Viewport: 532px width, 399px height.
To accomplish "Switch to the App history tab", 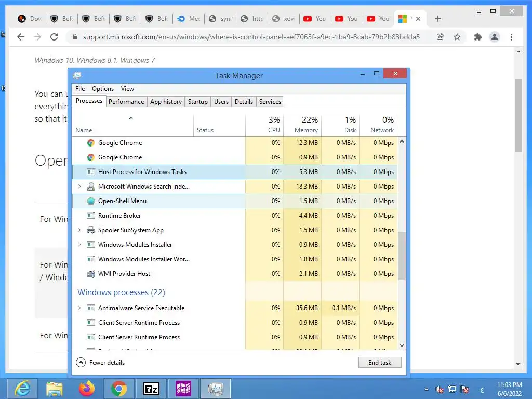I will pos(166,102).
